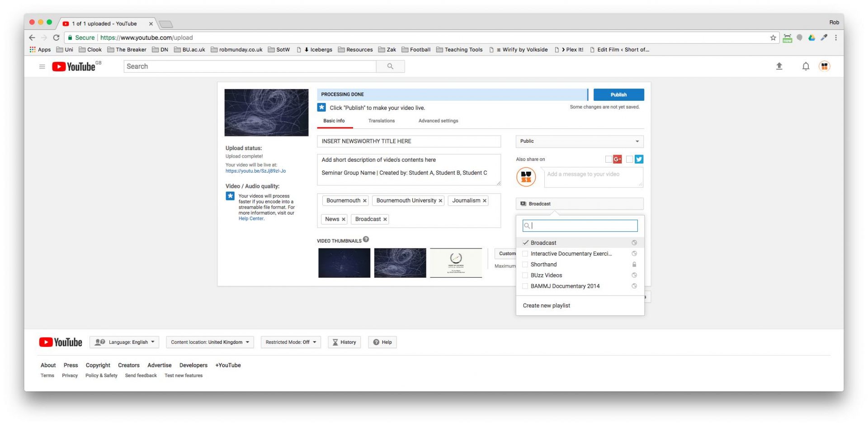The height and width of the screenshot is (426, 868).
Task: Click the video title input field
Action: (409, 141)
